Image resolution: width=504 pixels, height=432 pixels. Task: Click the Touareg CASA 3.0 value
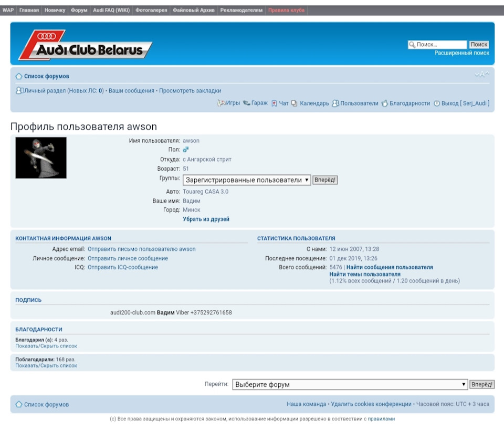point(206,192)
